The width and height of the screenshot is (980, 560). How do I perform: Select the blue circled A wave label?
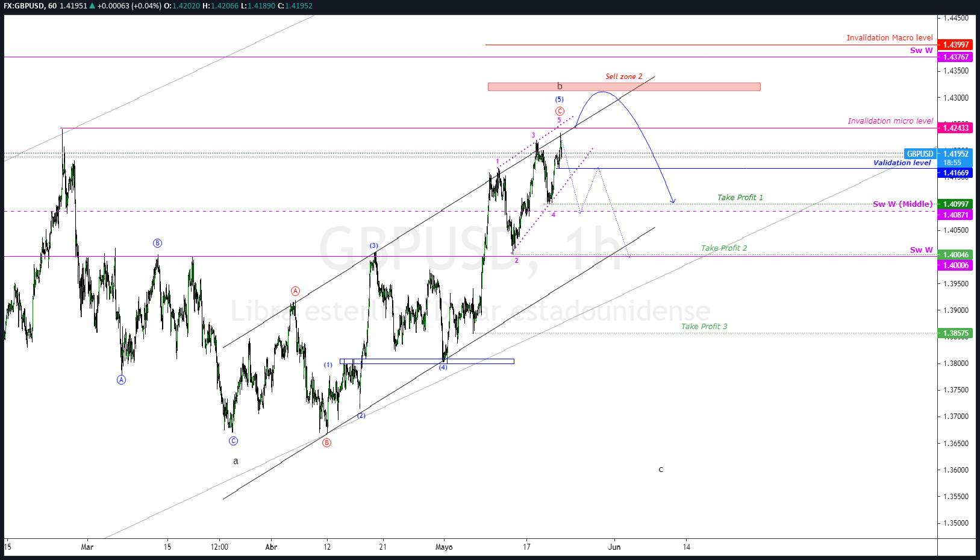coord(121,379)
